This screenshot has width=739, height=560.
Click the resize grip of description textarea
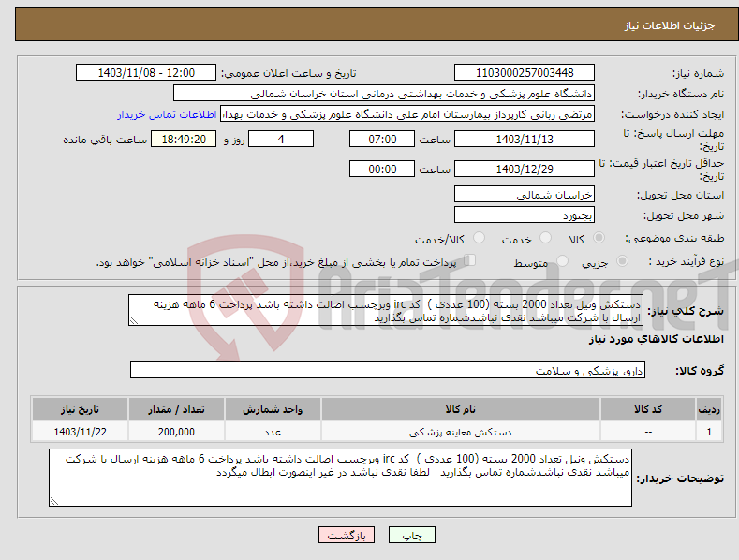pos(133,321)
